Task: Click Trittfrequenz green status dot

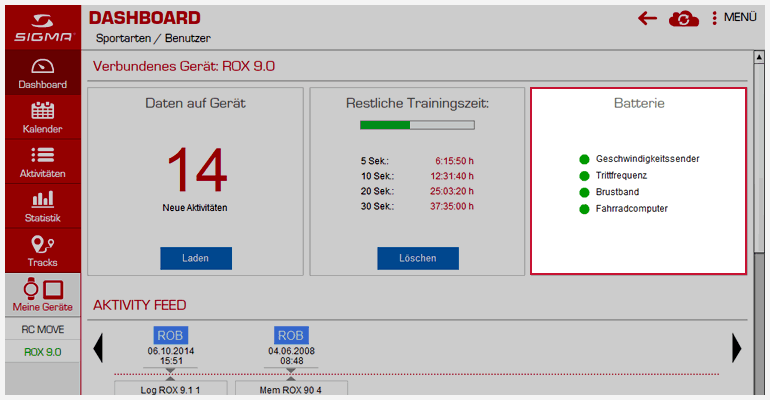Action: [x=584, y=176]
